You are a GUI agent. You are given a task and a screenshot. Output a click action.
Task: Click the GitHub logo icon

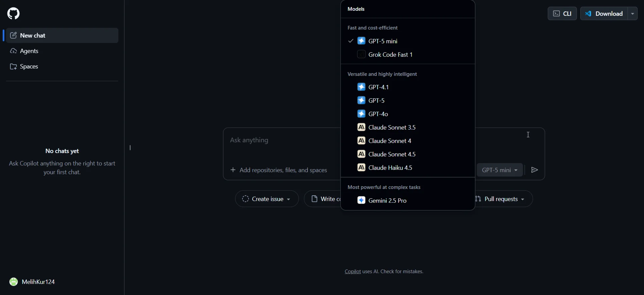13,13
